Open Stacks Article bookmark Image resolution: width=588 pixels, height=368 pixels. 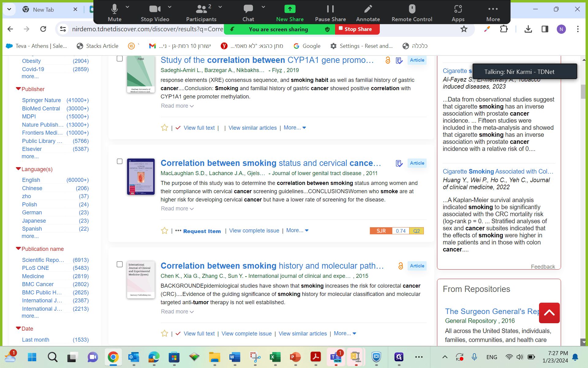pyautogui.click(x=97, y=46)
